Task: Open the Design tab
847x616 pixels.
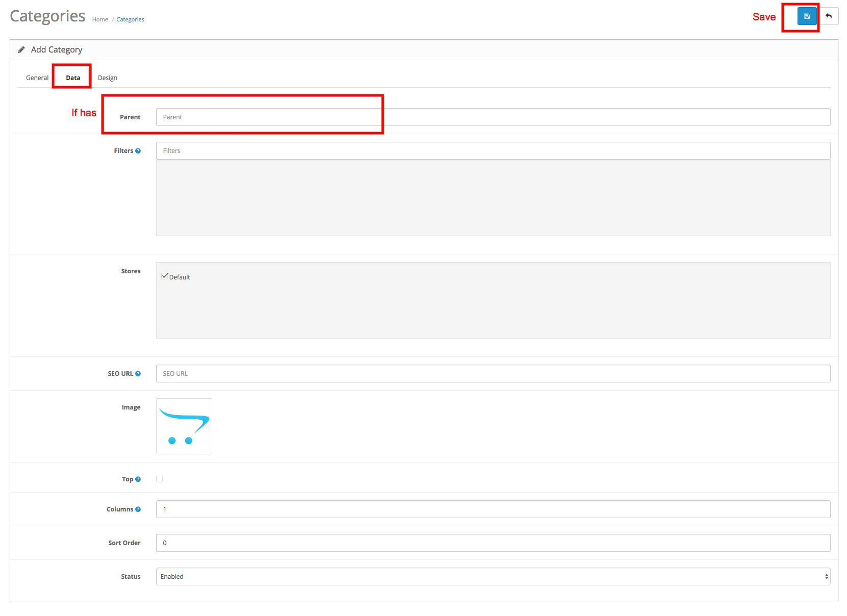Action: tap(107, 78)
